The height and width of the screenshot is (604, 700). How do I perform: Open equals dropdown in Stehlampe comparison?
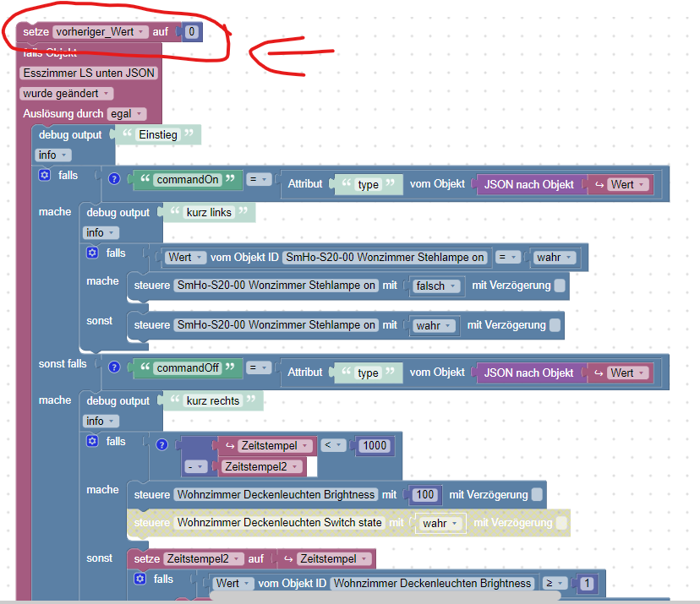pyautogui.click(x=508, y=257)
